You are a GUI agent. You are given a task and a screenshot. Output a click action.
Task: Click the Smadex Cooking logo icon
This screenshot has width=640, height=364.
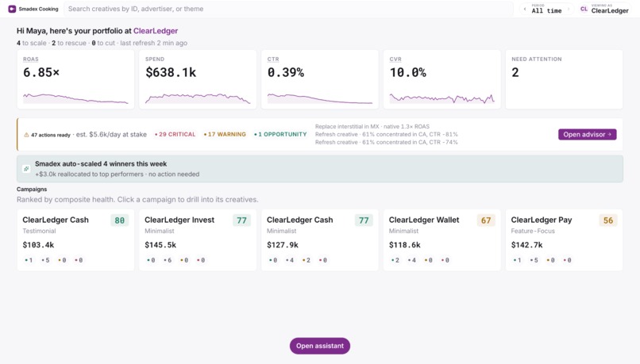pyautogui.click(x=12, y=9)
